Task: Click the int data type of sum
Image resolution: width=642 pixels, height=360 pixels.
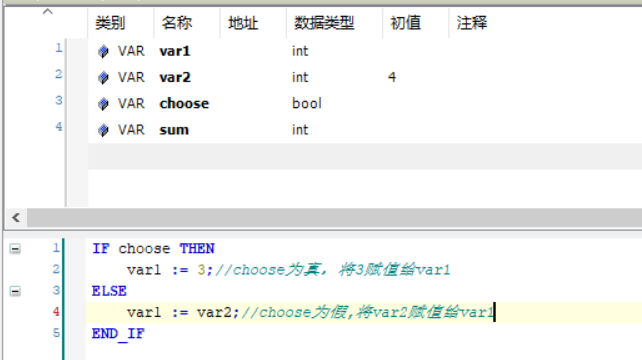Action: point(300,130)
